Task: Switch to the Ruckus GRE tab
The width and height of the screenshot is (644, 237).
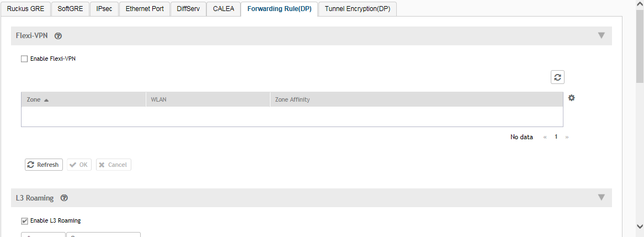Action: (x=25, y=9)
